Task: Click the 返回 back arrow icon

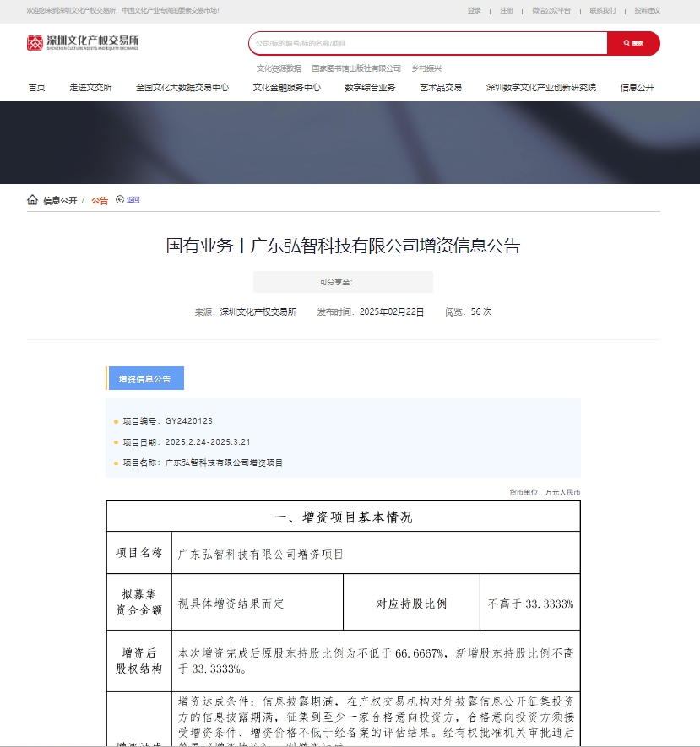Action: tap(120, 200)
